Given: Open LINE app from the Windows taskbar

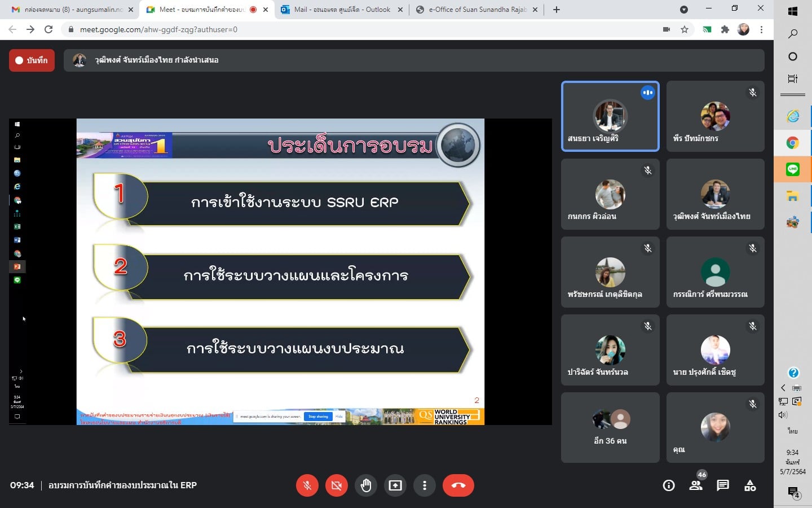Looking at the screenshot, I should pos(793,169).
